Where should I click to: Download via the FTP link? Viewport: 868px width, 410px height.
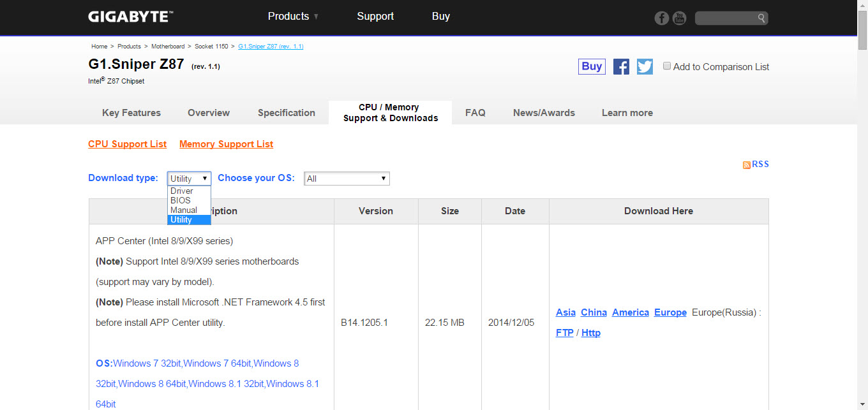pos(565,333)
